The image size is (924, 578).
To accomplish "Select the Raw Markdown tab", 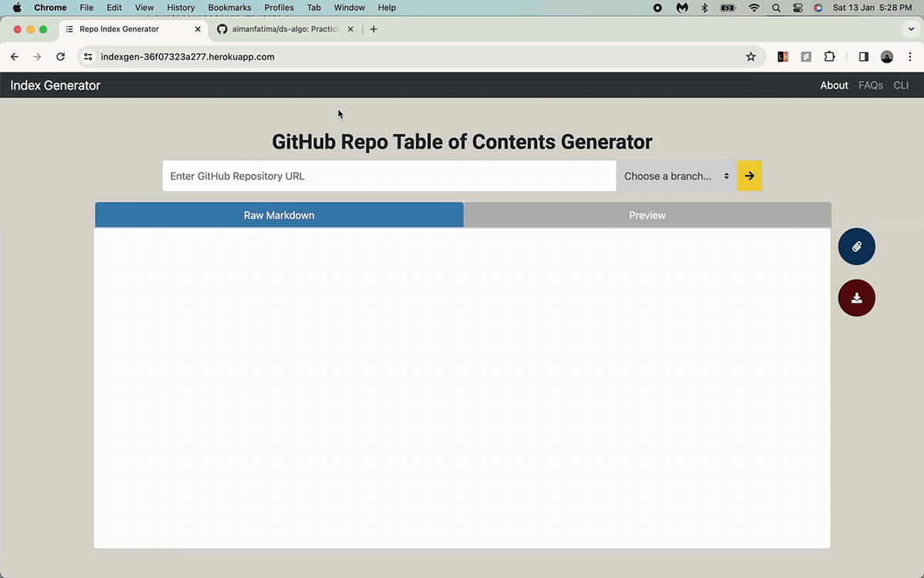I will (x=279, y=215).
